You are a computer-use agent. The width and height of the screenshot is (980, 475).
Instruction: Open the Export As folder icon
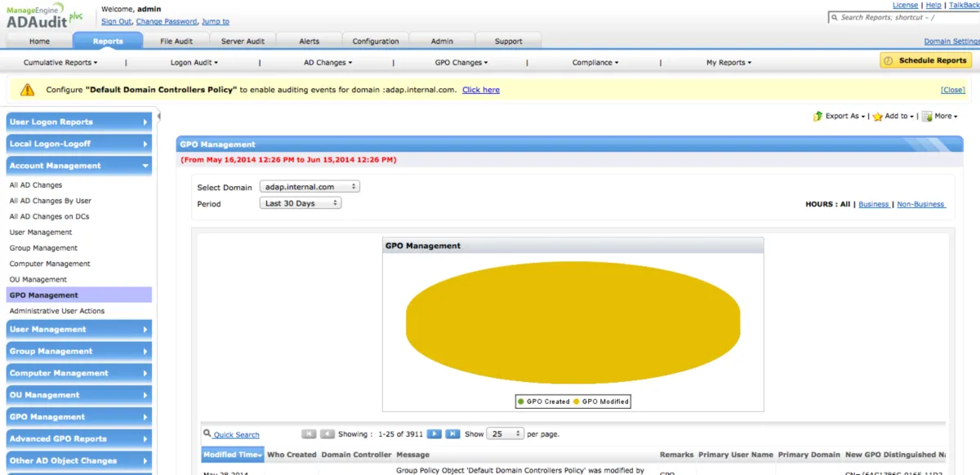point(817,116)
